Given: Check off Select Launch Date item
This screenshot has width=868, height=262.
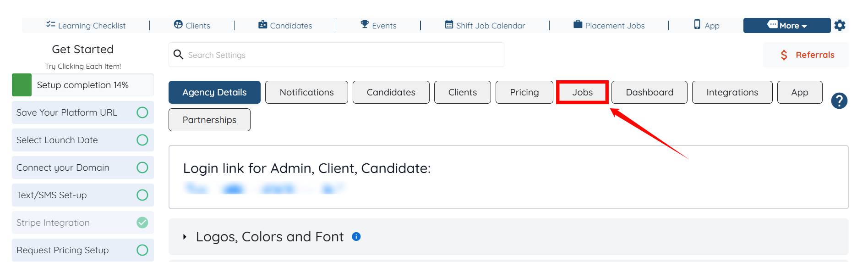Looking at the screenshot, I should (x=142, y=140).
